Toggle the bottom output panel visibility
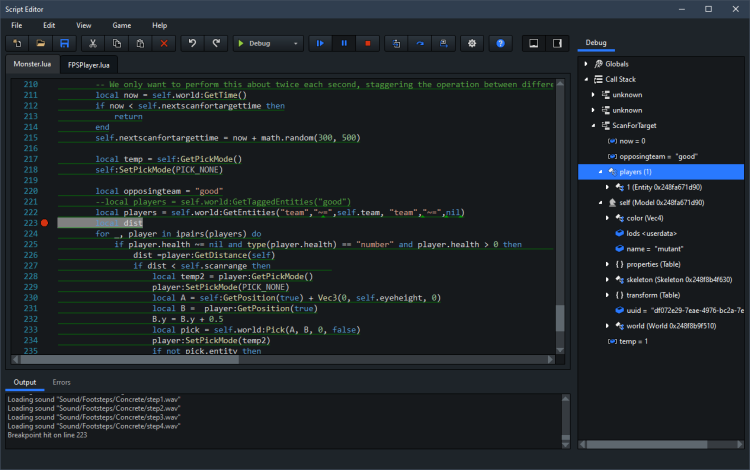The height and width of the screenshot is (470, 750). (x=534, y=44)
